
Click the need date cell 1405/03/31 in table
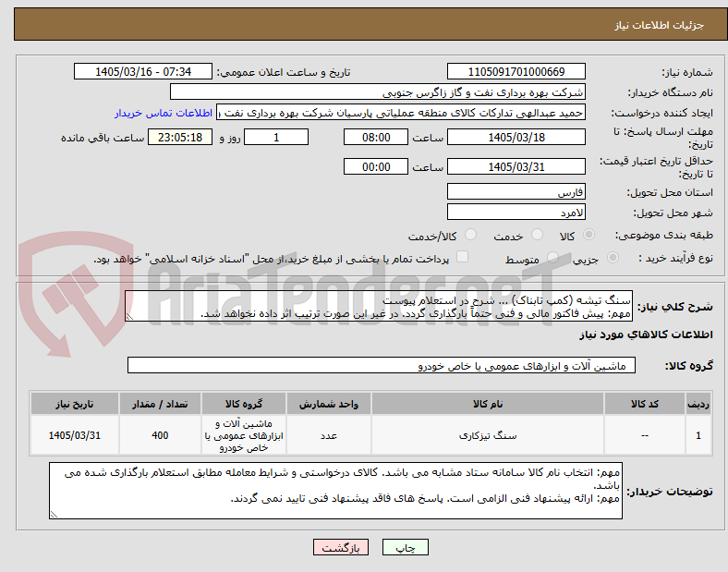click(74, 435)
